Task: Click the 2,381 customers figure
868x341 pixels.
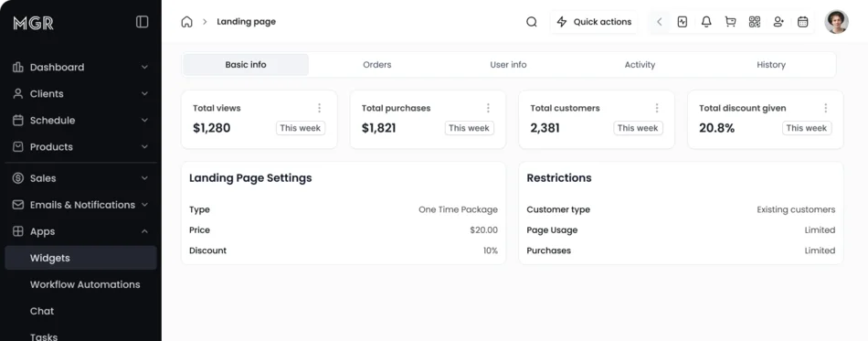Action: 545,128
